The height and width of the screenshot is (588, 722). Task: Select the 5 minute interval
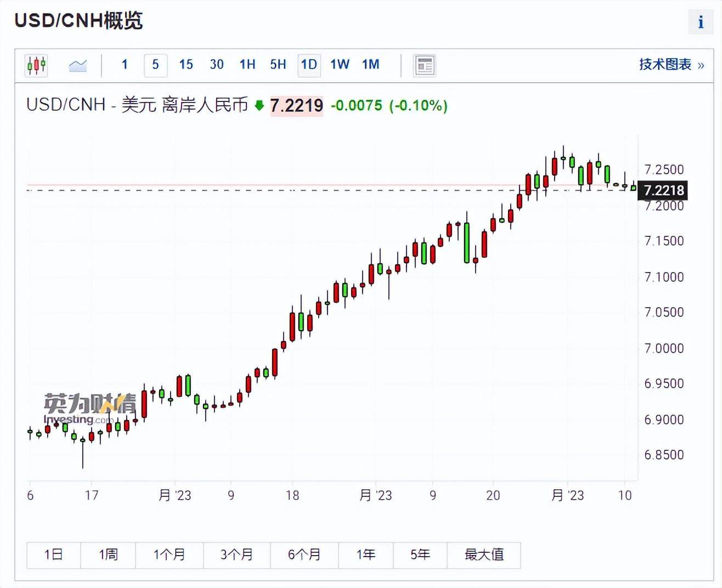155,65
